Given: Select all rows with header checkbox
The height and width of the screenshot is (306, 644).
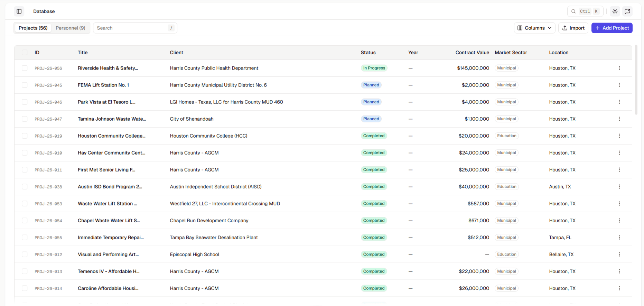Looking at the screenshot, I should click(x=25, y=53).
